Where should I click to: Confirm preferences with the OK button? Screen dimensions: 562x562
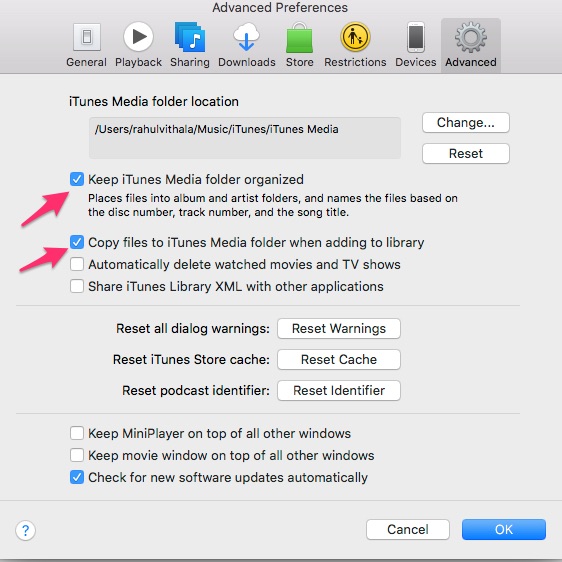(x=504, y=529)
